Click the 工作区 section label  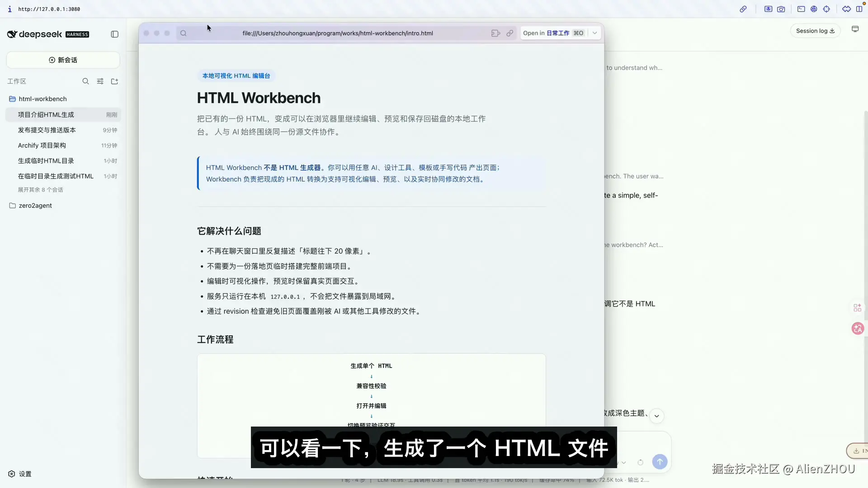(x=17, y=81)
